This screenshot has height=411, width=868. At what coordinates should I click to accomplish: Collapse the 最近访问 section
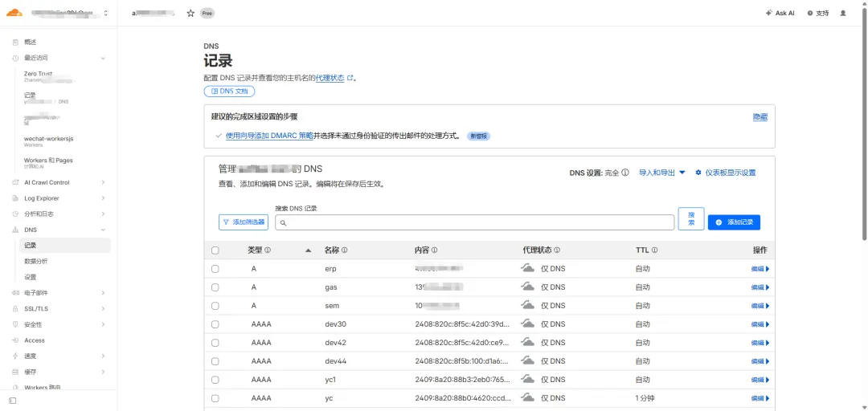point(103,58)
